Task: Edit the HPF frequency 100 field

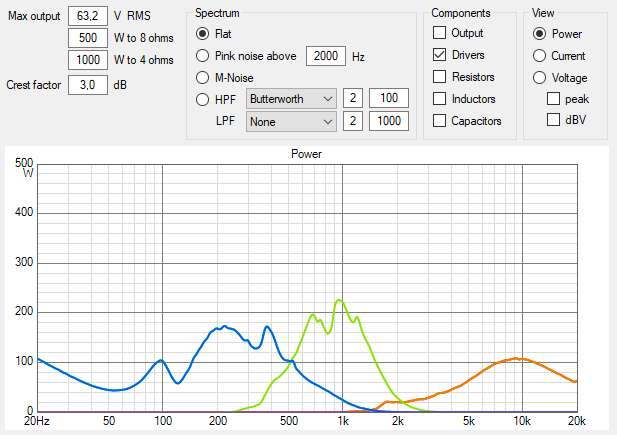Action: [389, 98]
